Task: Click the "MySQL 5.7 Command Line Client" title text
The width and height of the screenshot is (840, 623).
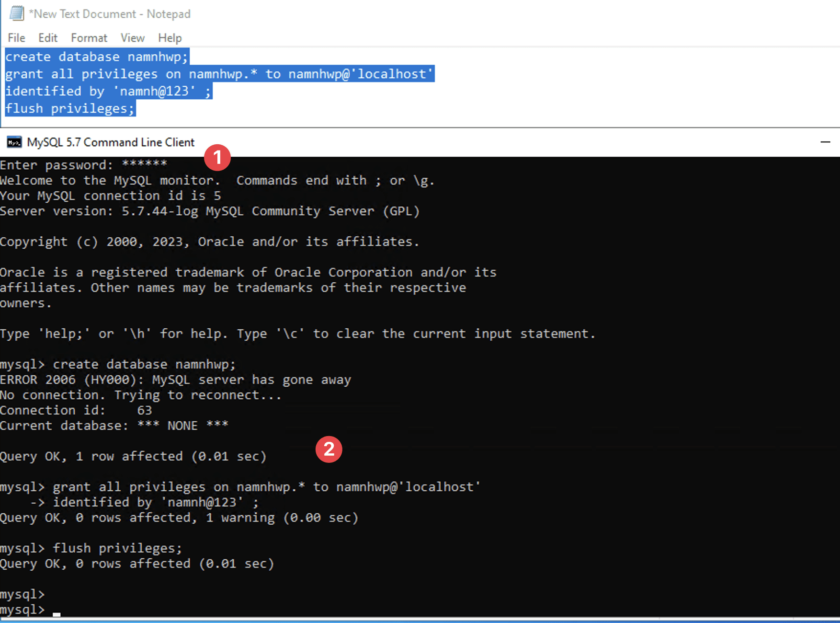Action: (x=111, y=142)
